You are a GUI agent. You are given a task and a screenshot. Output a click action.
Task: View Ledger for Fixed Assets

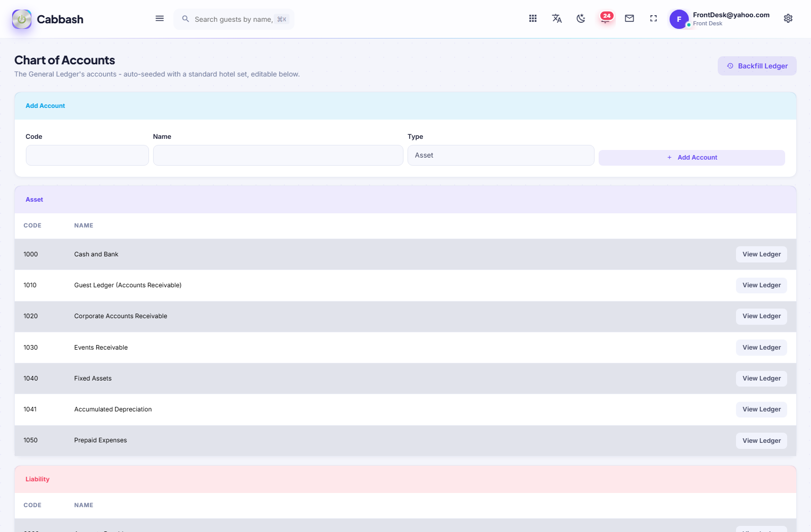tap(761, 378)
